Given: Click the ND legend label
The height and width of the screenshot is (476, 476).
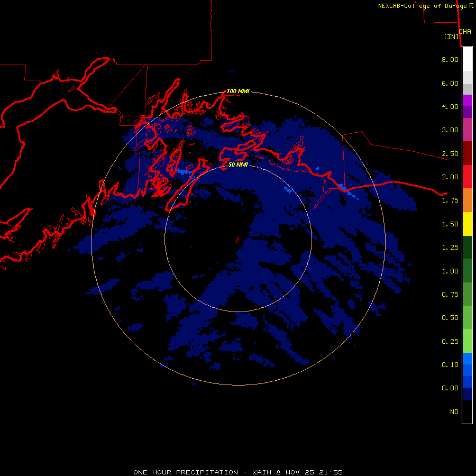Looking at the screenshot, I should [x=454, y=412].
